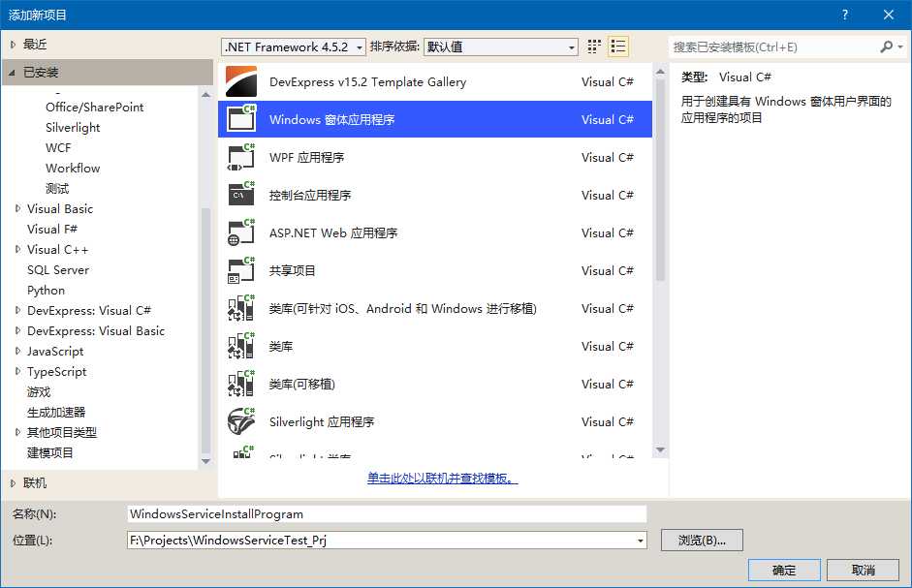The image size is (912, 588).
Task: Click the 取消 button
Action: (863, 570)
